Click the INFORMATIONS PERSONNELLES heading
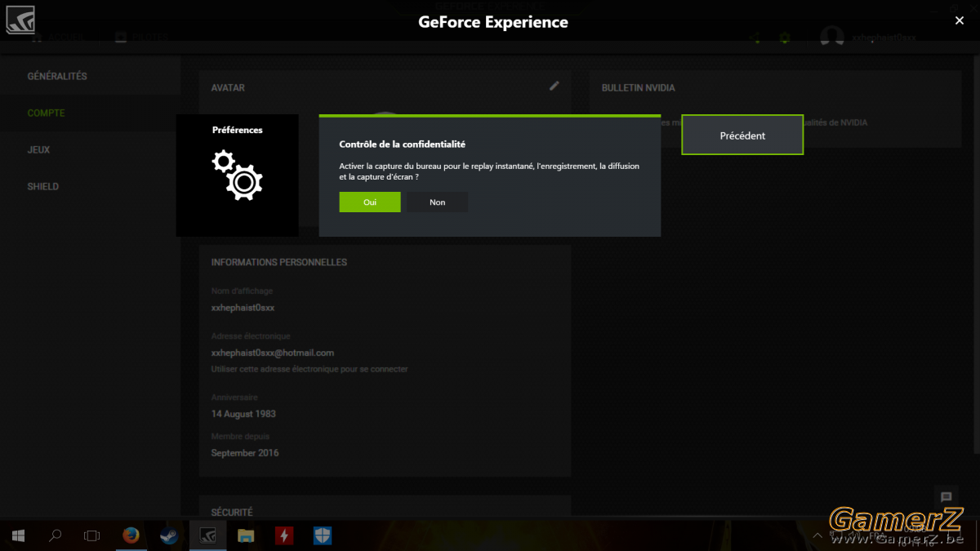Image resolution: width=980 pixels, height=551 pixels. (x=279, y=262)
